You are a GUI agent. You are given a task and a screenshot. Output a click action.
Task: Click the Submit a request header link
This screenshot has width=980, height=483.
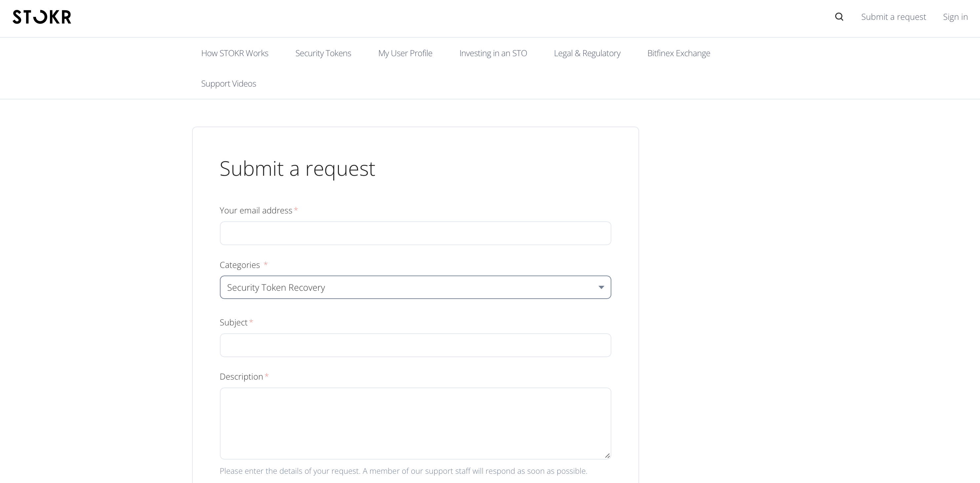click(893, 17)
